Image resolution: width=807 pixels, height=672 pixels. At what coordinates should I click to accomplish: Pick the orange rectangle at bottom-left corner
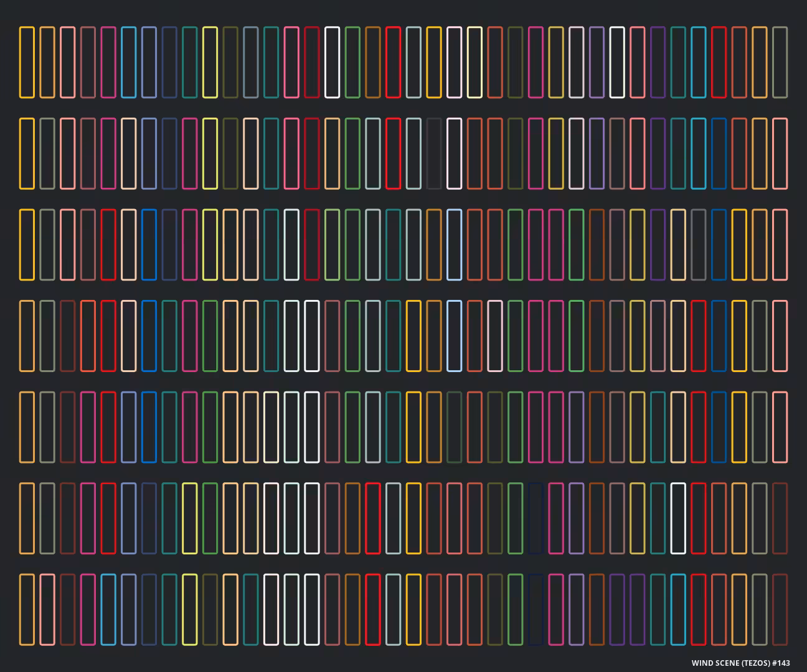coord(27,610)
